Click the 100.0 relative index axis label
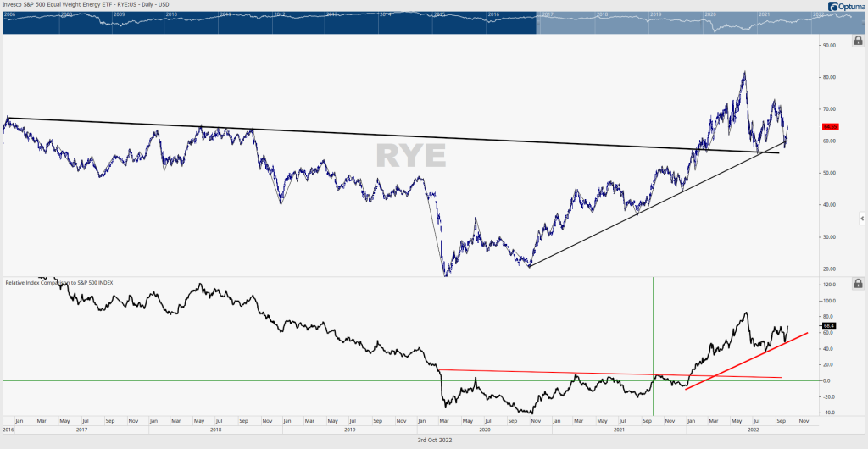This screenshot has width=868, height=449. point(829,302)
